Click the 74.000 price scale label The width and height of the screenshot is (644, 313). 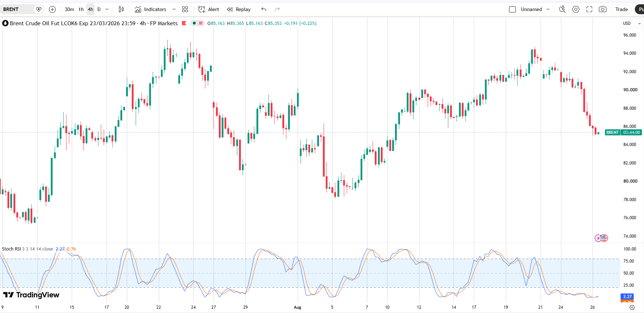(630, 236)
